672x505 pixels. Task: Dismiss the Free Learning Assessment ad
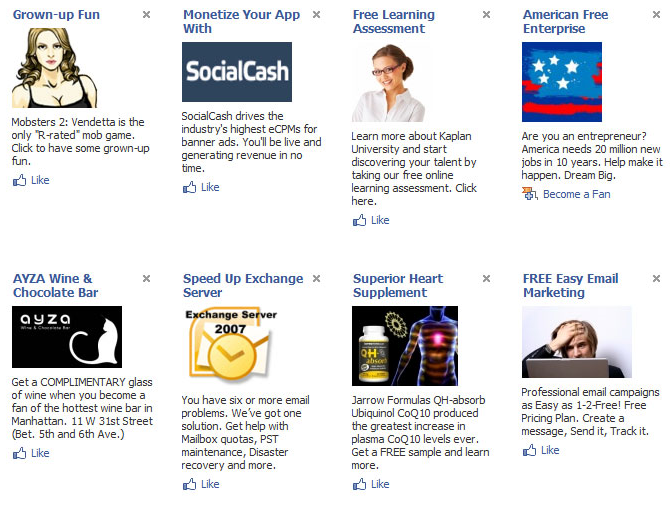(x=486, y=15)
